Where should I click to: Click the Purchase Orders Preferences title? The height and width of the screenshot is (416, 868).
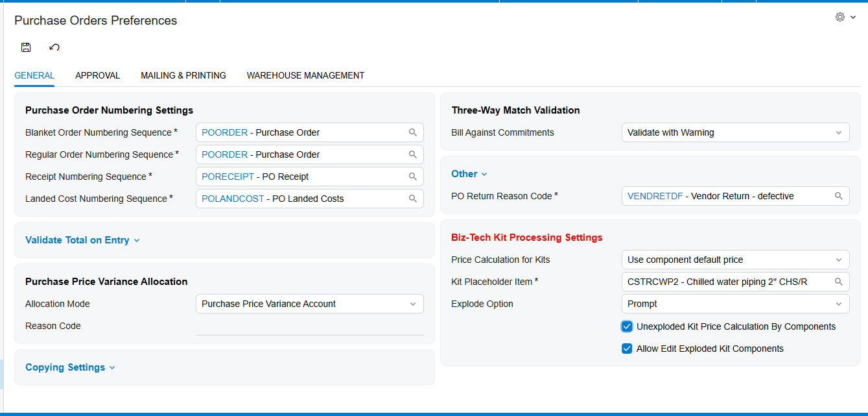tap(95, 20)
